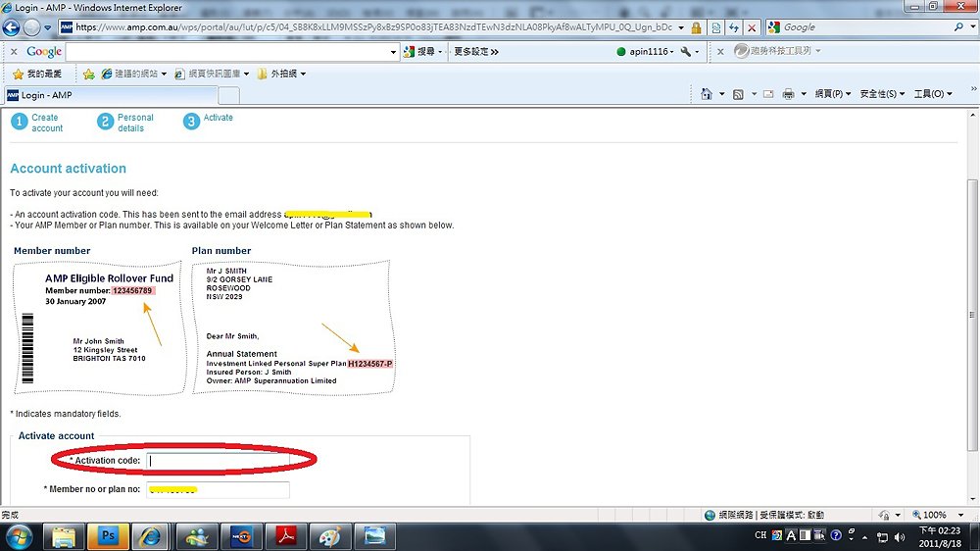This screenshot has height=551, width=980.
Task: Click the printer icon
Action: (788, 94)
